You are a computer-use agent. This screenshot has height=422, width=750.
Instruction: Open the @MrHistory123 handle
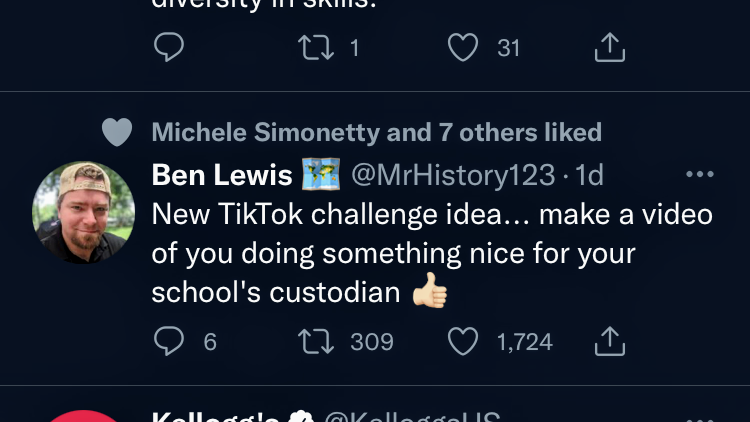(452, 175)
